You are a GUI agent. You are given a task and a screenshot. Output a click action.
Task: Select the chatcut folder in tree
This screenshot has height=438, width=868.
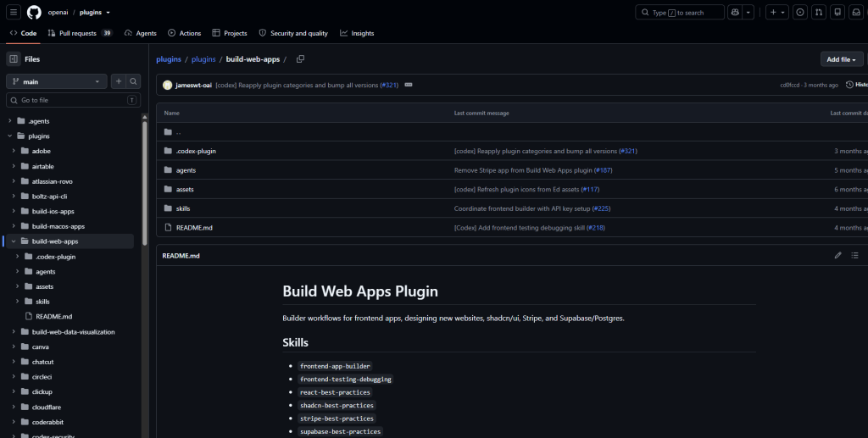[x=42, y=362]
